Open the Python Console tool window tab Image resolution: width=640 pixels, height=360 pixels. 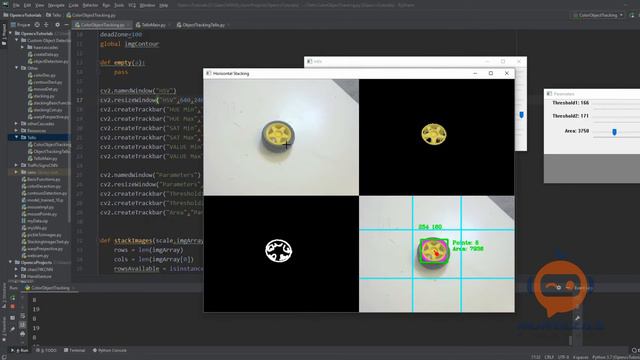click(x=109, y=350)
